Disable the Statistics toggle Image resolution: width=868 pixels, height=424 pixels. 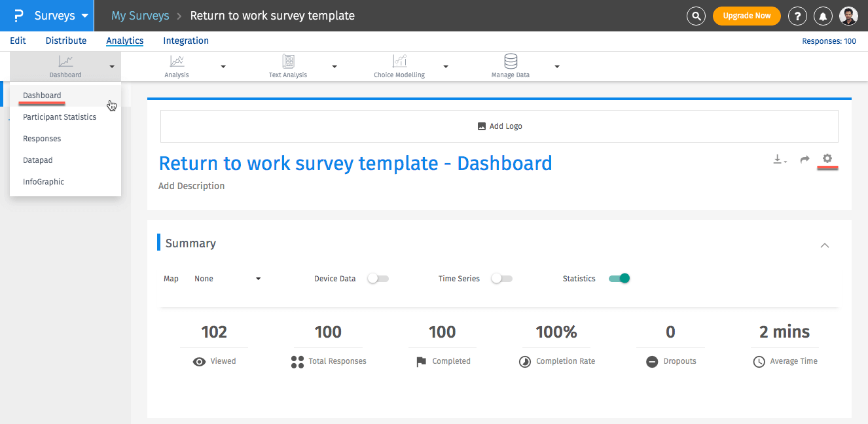click(619, 279)
